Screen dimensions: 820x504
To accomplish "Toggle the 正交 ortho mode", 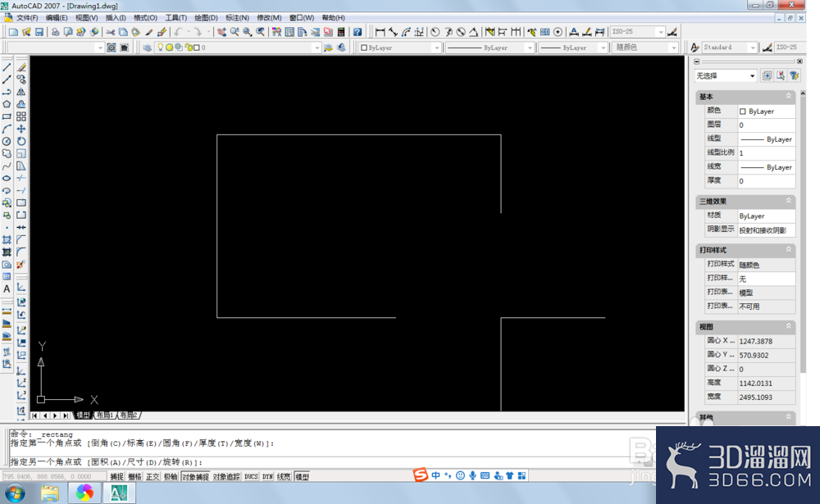I will click(153, 477).
